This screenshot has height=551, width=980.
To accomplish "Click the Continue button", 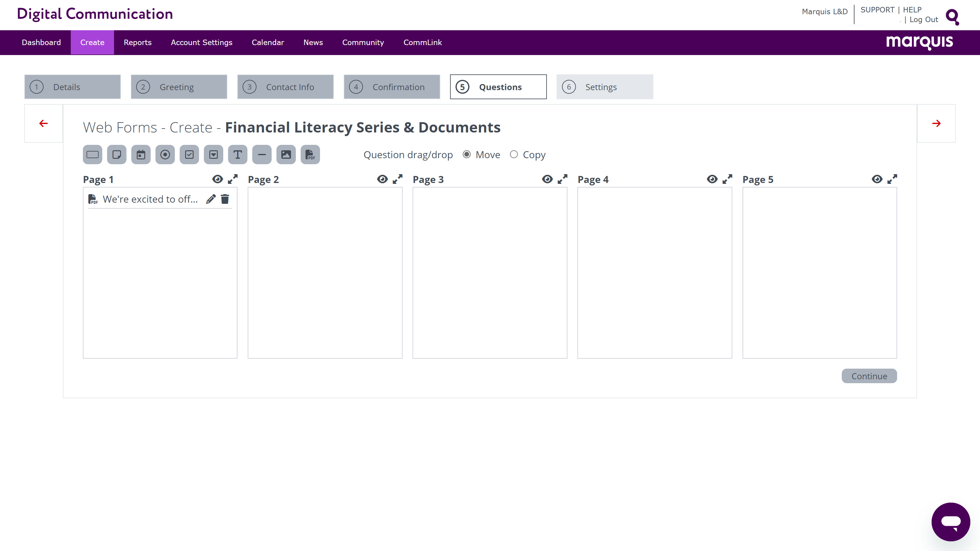I will (x=869, y=376).
